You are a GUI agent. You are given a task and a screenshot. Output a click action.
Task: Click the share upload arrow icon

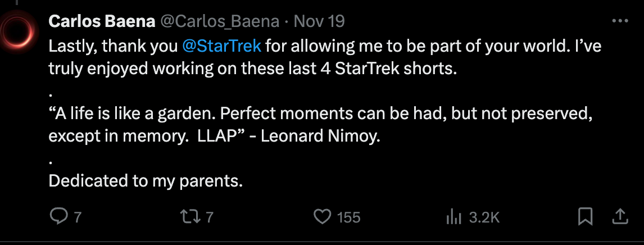point(619,217)
